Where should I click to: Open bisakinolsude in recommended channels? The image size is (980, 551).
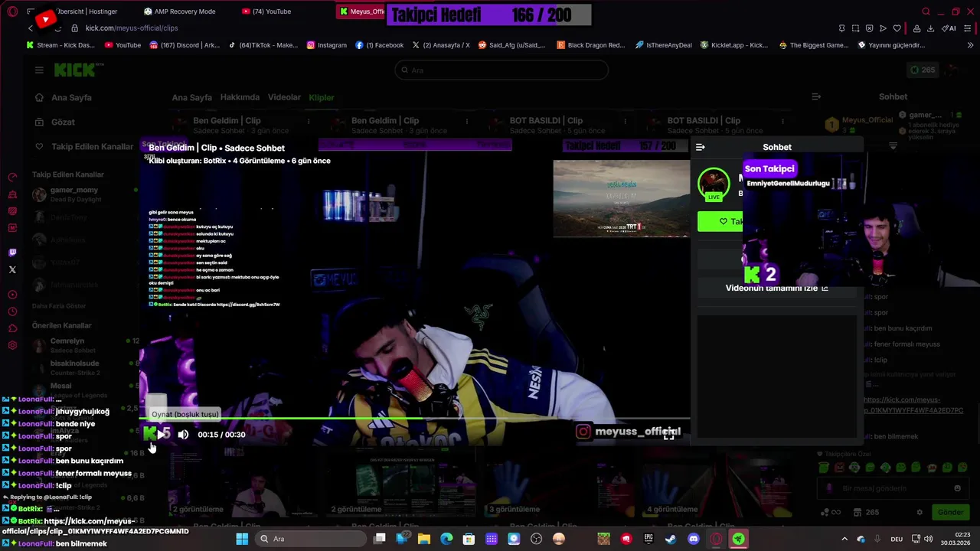[x=73, y=367]
